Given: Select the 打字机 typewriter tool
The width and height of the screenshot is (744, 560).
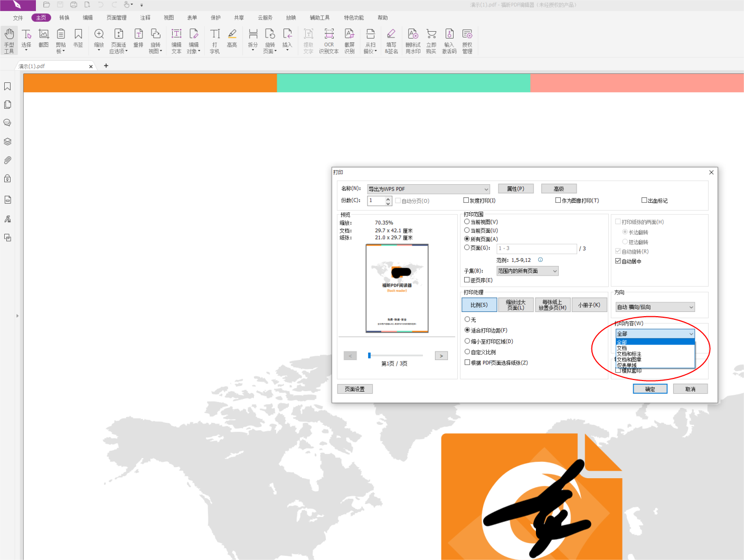Looking at the screenshot, I should [x=214, y=41].
